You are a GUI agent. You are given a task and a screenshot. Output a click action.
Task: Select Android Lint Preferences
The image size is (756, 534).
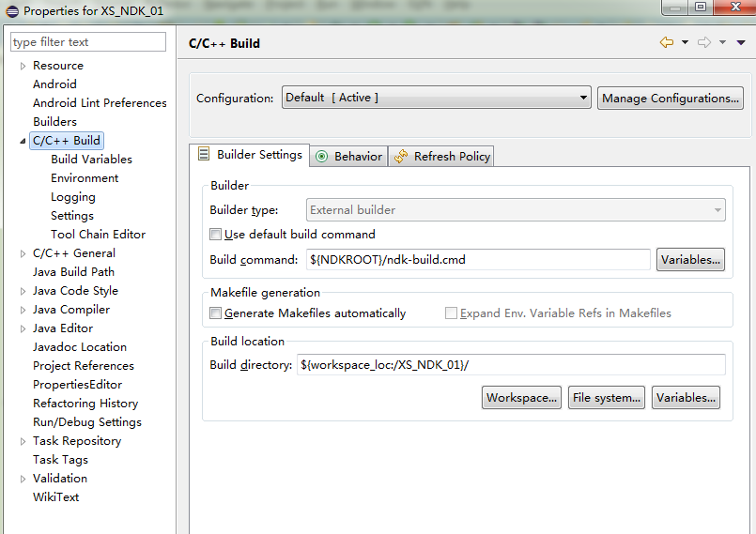[100, 103]
